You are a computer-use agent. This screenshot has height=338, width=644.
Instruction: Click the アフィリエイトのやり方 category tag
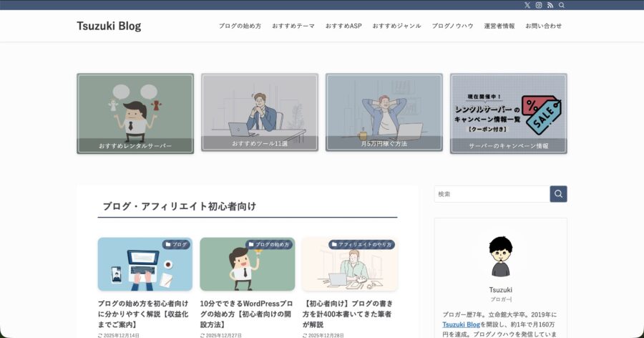pos(362,244)
